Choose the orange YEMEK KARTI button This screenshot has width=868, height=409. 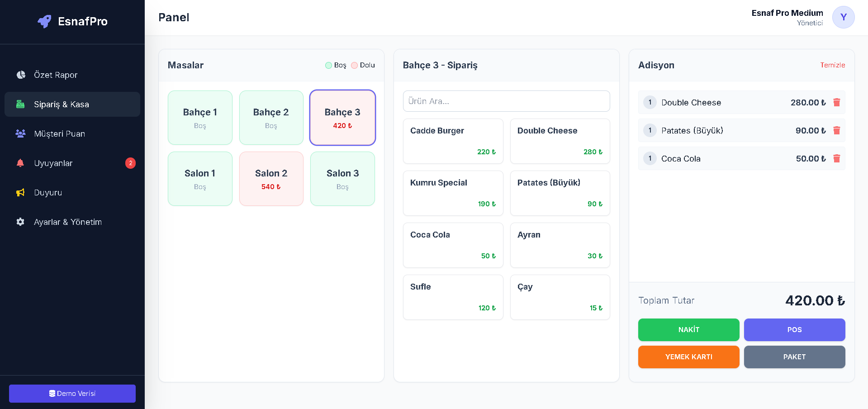click(688, 357)
